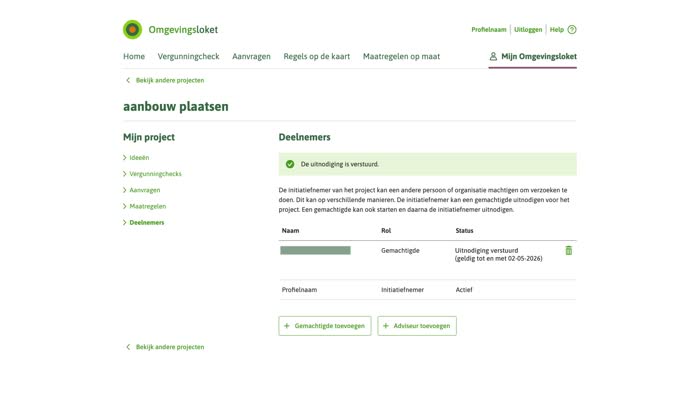Expand the Ideeën chevron in sidebar
The width and height of the screenshot is (700, 394).
(x=125, y=158)
